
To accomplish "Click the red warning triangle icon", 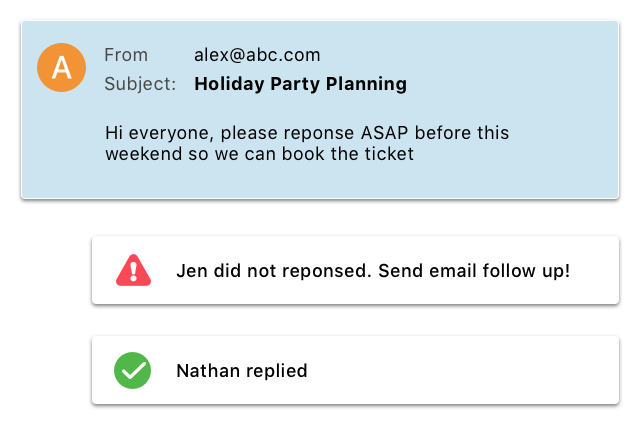I will coord(133,270).
